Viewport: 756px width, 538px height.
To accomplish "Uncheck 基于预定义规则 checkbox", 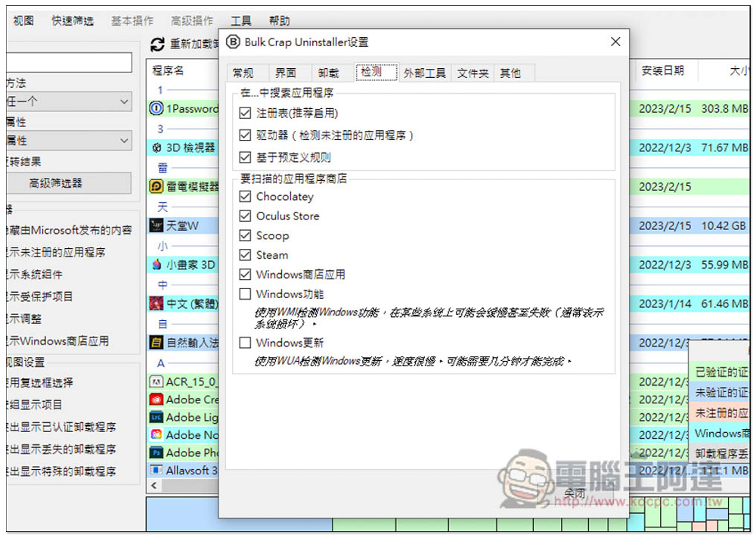I will coord(245,157).
